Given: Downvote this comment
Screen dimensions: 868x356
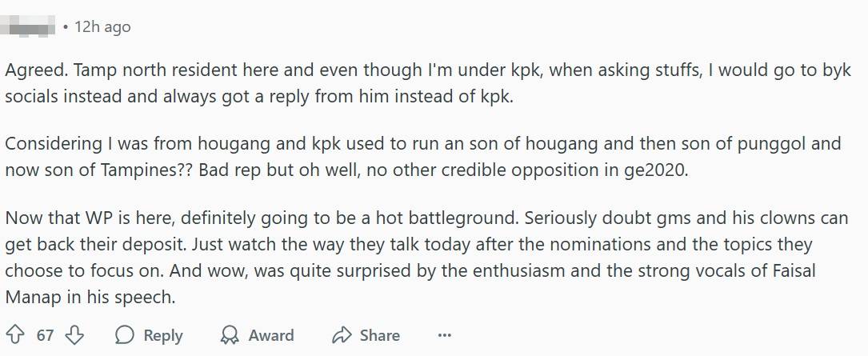Looking at the screenshot, I should coord(74,334).
